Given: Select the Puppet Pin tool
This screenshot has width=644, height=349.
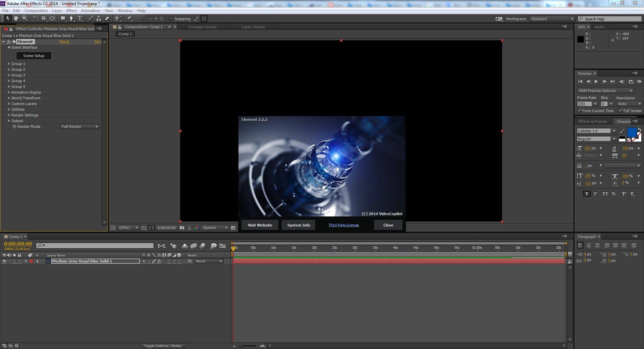Looking at the screenshot, I should click(129, 18).
